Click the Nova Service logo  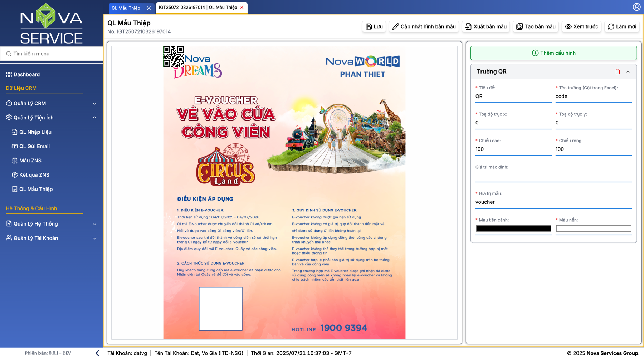pos(52,23)
